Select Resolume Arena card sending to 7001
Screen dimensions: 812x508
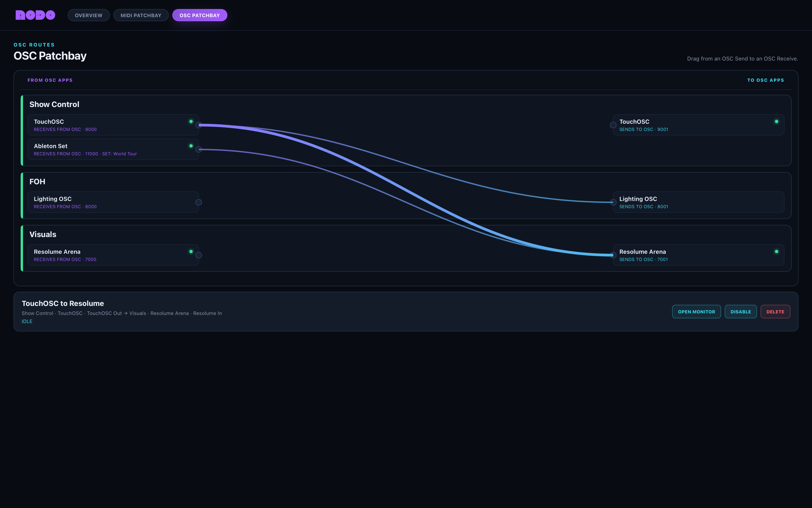pos(699,255)
